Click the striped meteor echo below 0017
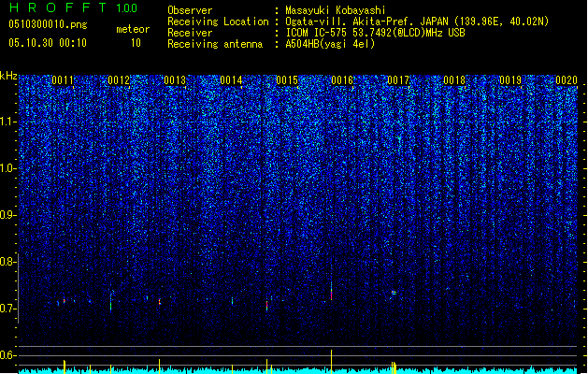The image size is (588, 374). coord(394,293)
